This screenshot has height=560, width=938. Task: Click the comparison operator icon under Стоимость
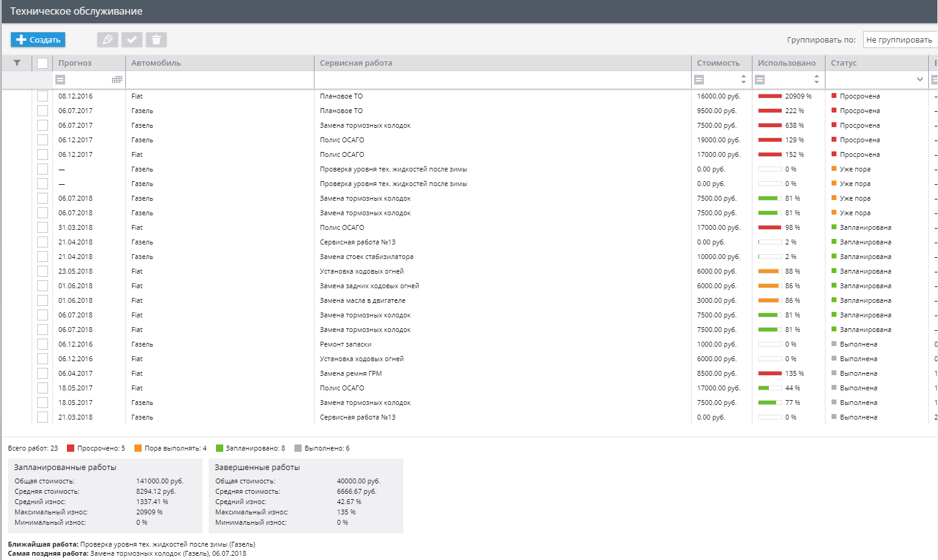pos(699,80)
